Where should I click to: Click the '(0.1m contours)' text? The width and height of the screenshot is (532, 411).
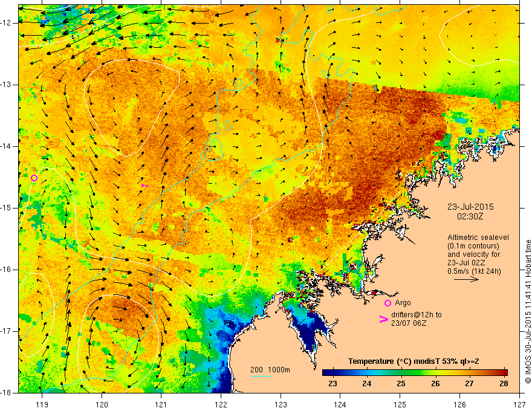pyautogui.click(x=473, y=246)
